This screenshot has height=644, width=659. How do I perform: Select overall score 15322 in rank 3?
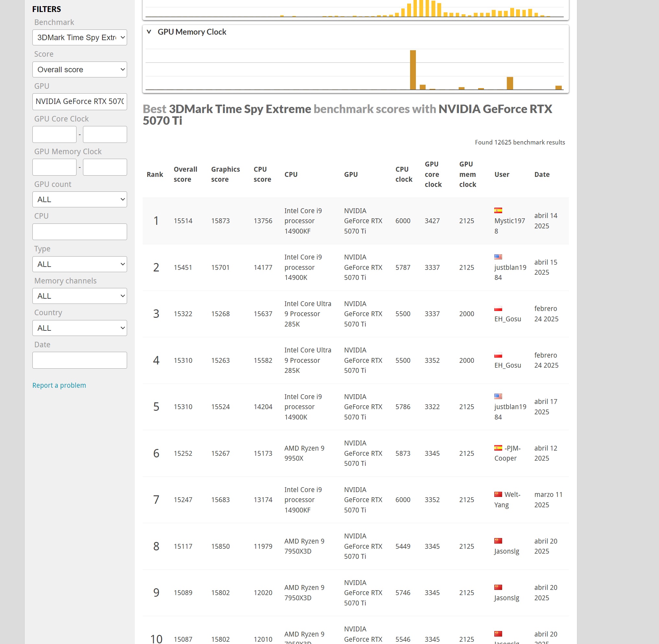(183, 314)
